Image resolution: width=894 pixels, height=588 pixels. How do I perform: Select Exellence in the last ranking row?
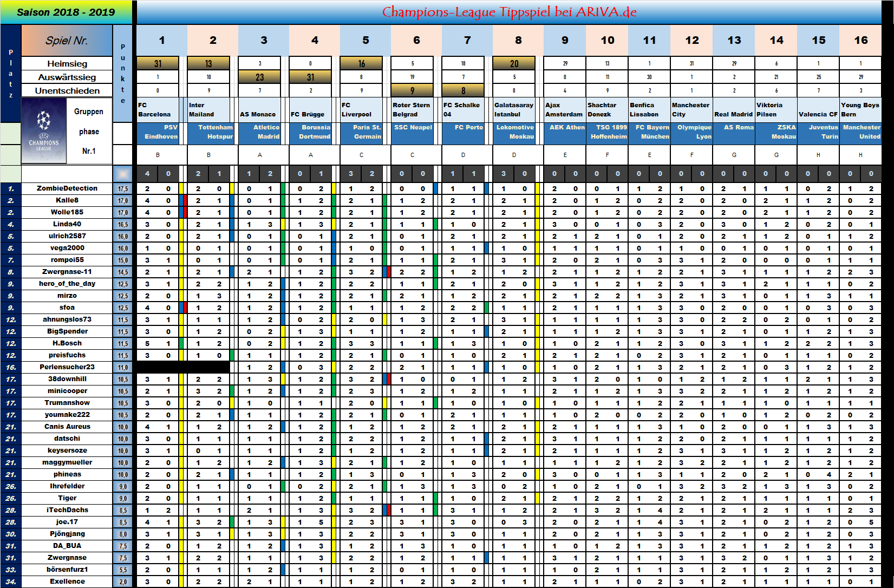point(67,582)
